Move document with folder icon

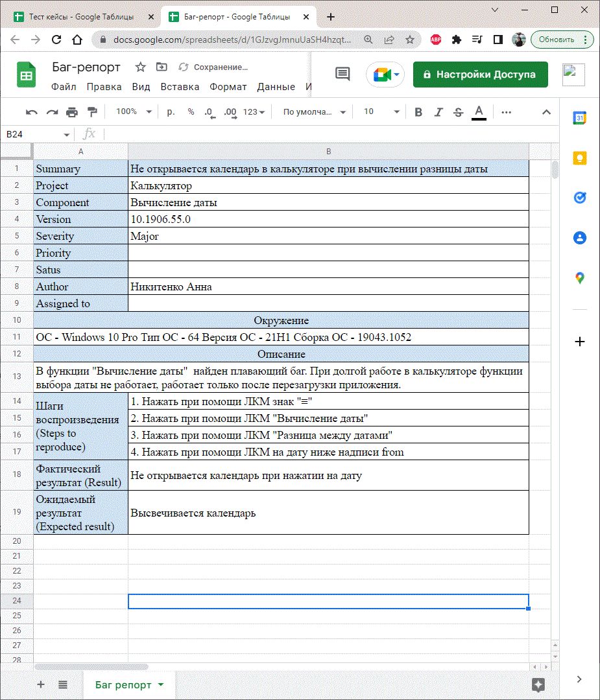(x=162, y=67)
